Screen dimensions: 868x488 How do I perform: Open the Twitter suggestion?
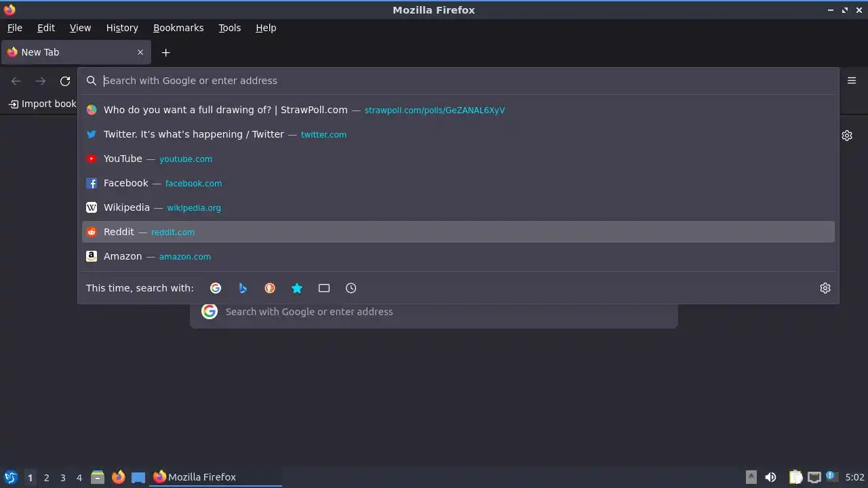458,134
